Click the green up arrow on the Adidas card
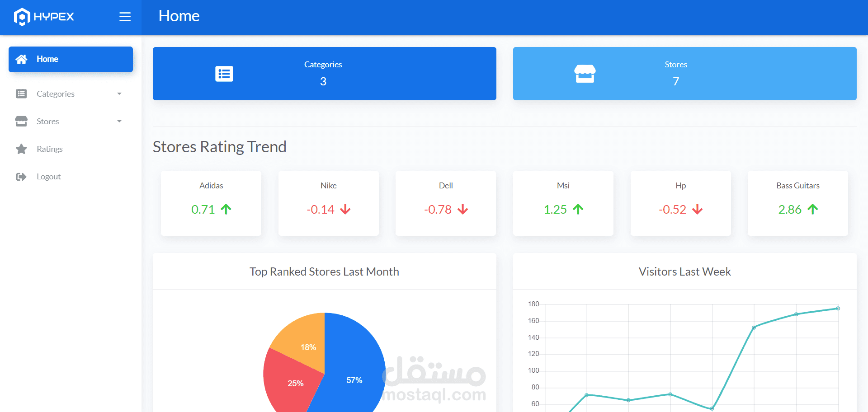868x412 pixels. click(x=226, y=209)
